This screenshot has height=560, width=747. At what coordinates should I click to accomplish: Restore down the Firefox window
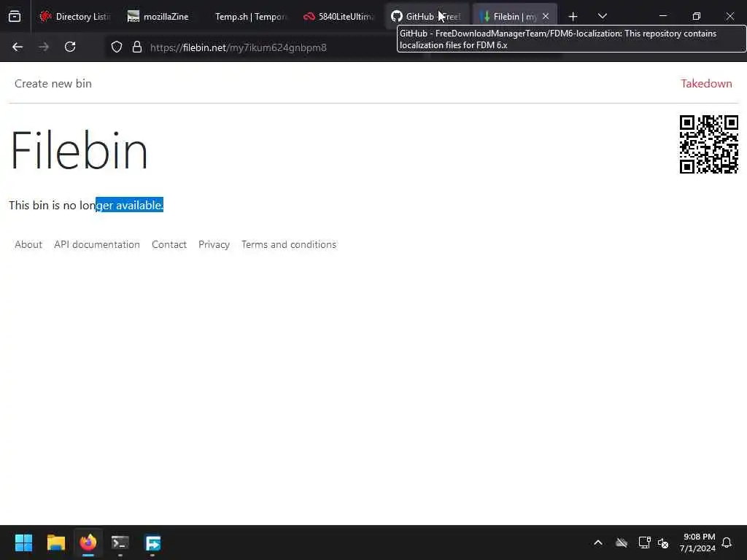tap(697, 16)
